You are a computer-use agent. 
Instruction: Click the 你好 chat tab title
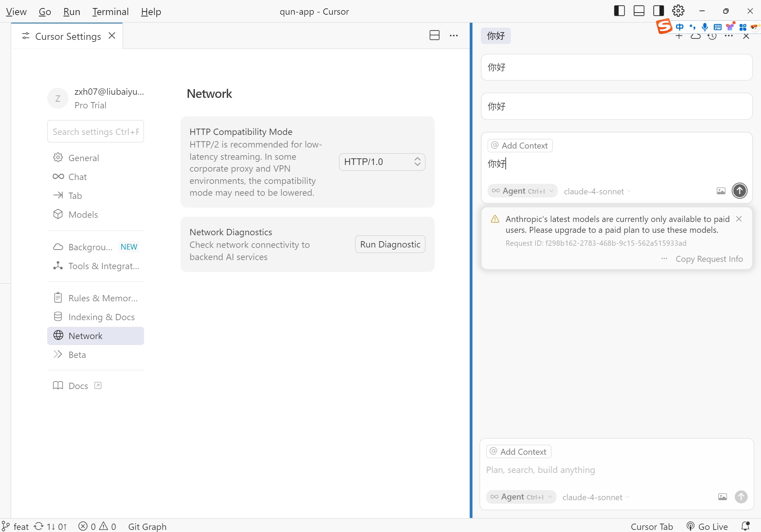click(x=496, y=36)
